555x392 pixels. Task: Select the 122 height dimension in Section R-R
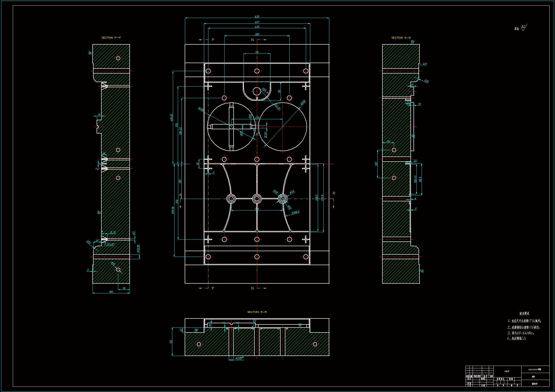[171, 342]
